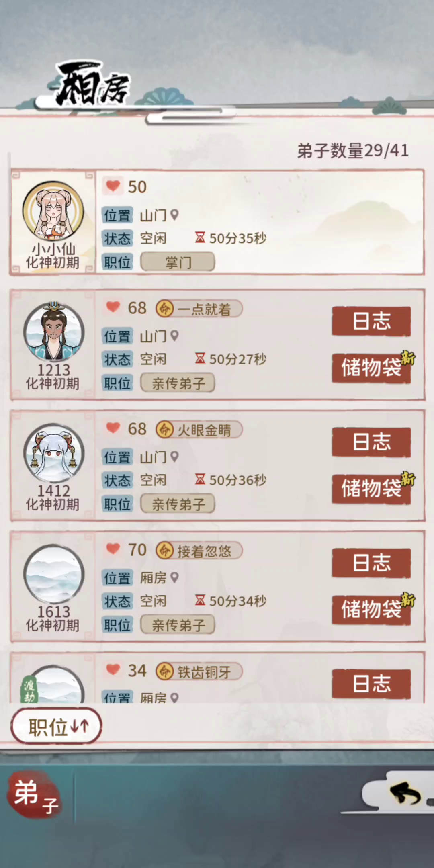Open 储物袋 for disciple 1412
The width and height of the screenshot is (434, 868).
coord(371,489)
